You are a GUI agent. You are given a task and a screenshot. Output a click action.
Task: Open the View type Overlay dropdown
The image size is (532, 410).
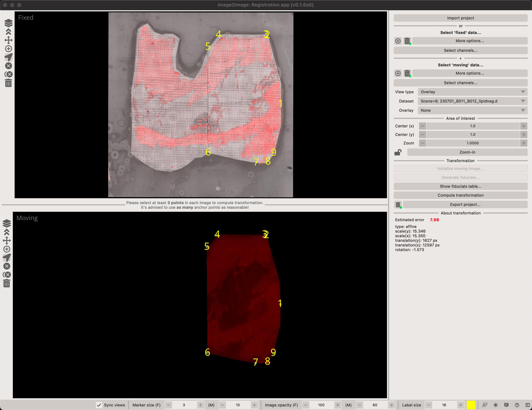[472, 92]
